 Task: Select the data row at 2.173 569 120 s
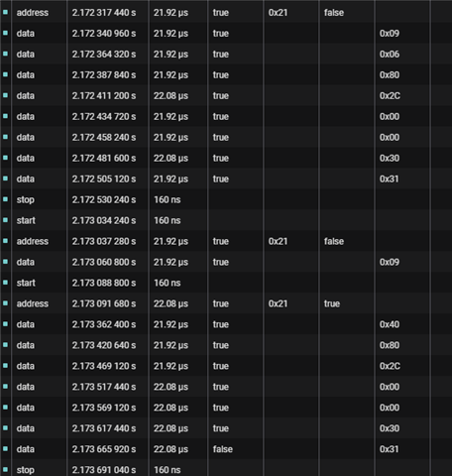click(x=226, y=408)
